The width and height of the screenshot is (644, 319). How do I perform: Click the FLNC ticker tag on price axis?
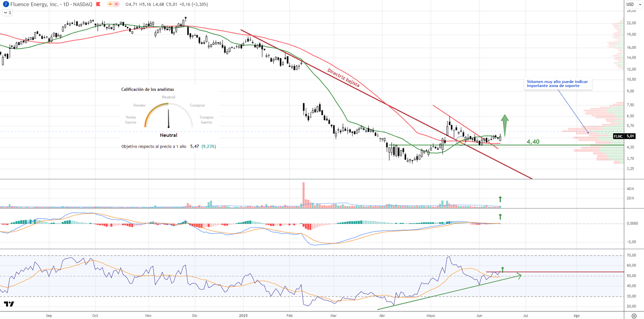[618, 136]
